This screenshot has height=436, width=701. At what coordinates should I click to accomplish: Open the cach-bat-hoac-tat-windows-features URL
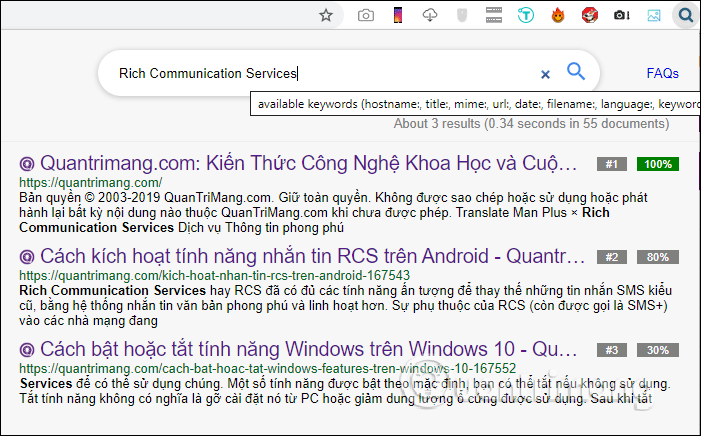(x=267, y=368)
